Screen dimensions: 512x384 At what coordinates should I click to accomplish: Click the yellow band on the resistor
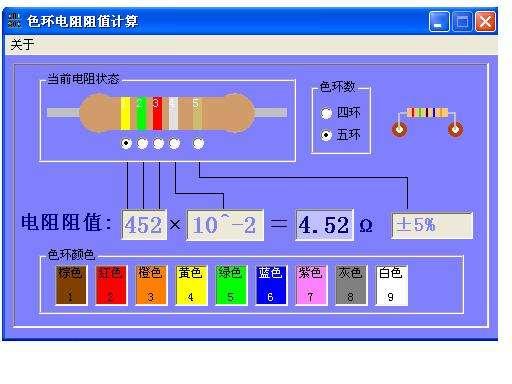click(125, 113)
